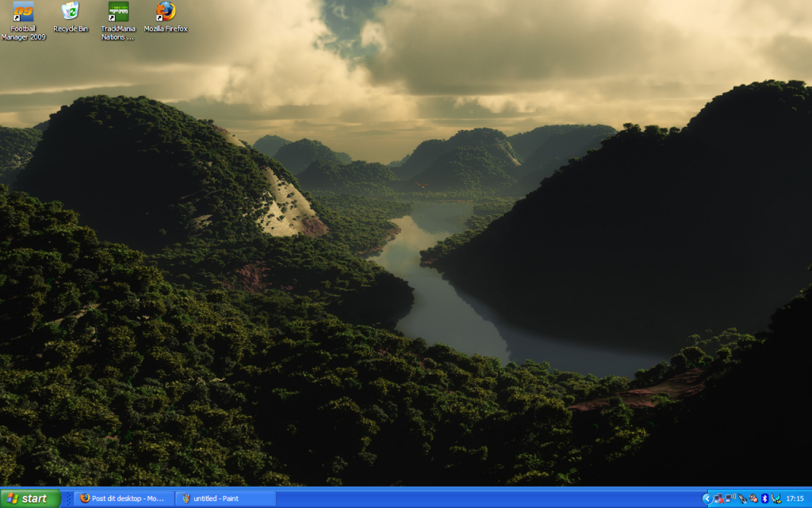Open the Bluetooth tray icon
This screenshot has width=812, height=508.
764,498
